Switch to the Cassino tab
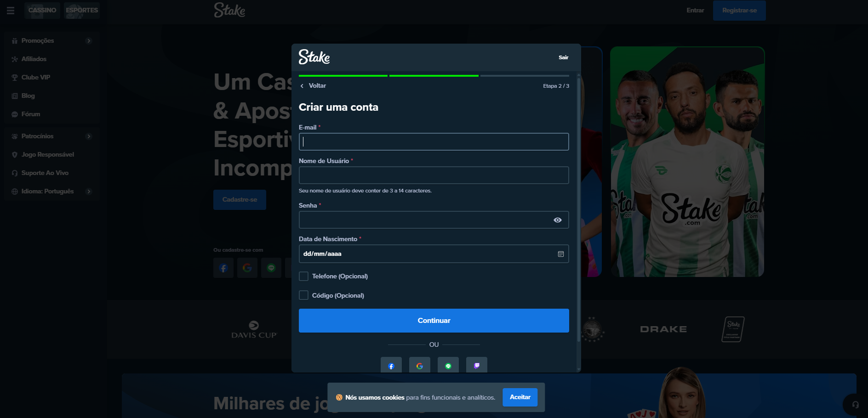 click(42, 10)
